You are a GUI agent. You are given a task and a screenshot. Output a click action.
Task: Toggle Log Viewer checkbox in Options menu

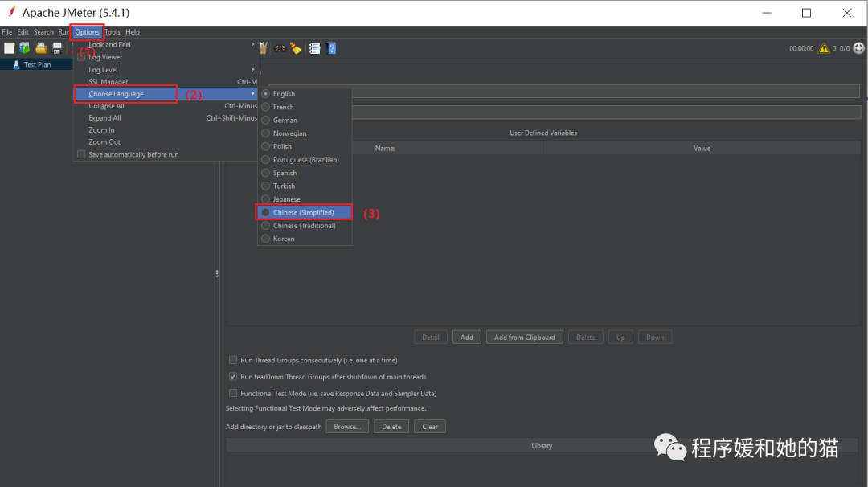coord(81,57)
